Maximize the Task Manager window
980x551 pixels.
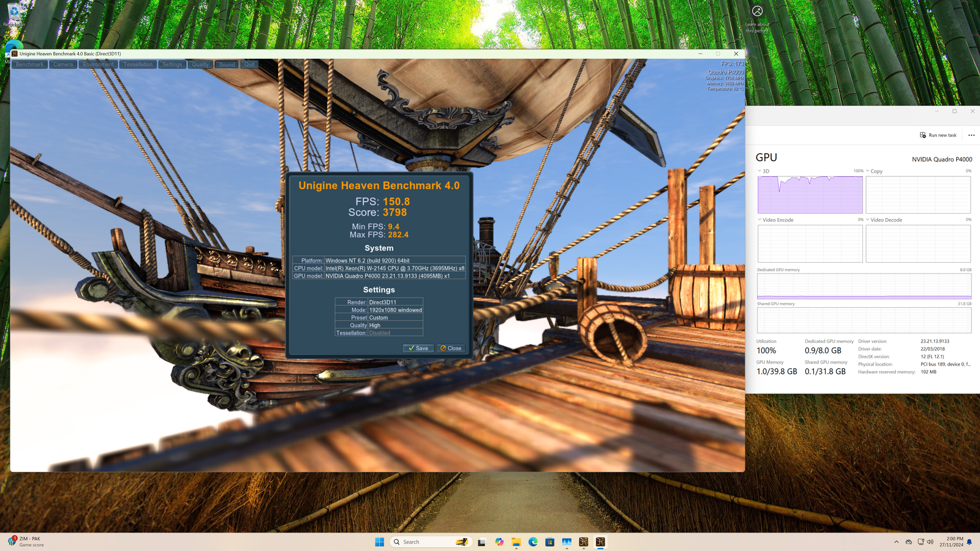click(954, 111)
